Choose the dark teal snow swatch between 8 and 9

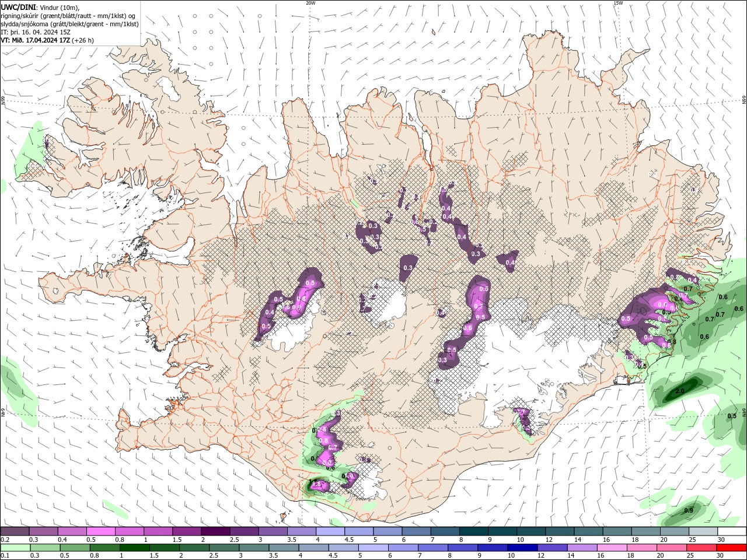pyautogui.click(x=473, y=531)
